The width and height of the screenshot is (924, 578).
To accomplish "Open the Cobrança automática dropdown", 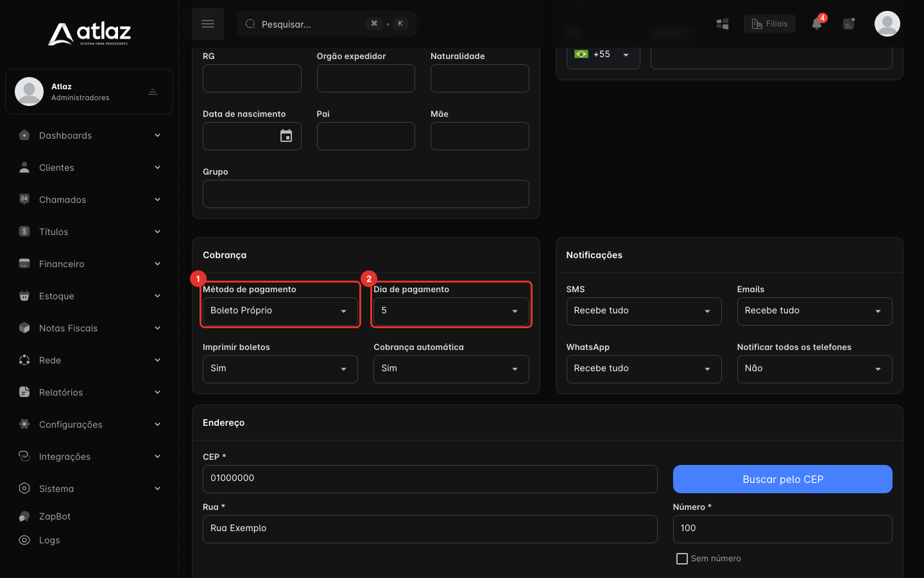I will pos(451,369).
